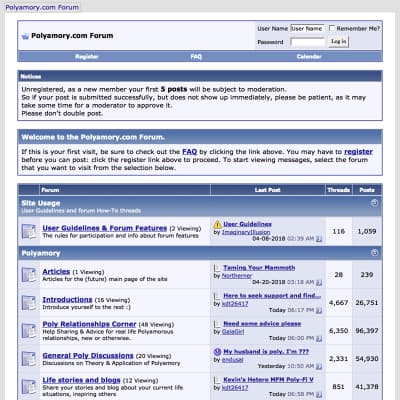Go to last post icon in Introductions row
Image resolution: width=400 pixels, height=400 pixels.
[319, 310]
